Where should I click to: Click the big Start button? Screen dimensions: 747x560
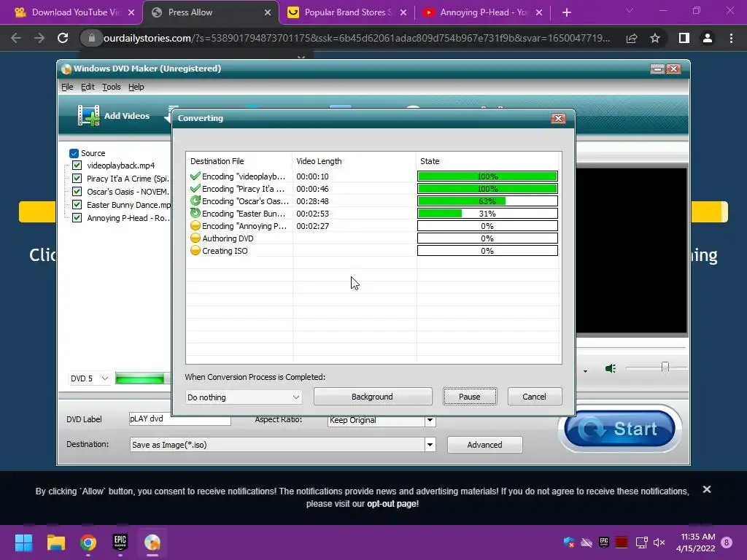pyautogui.click(x=620, y=429)
